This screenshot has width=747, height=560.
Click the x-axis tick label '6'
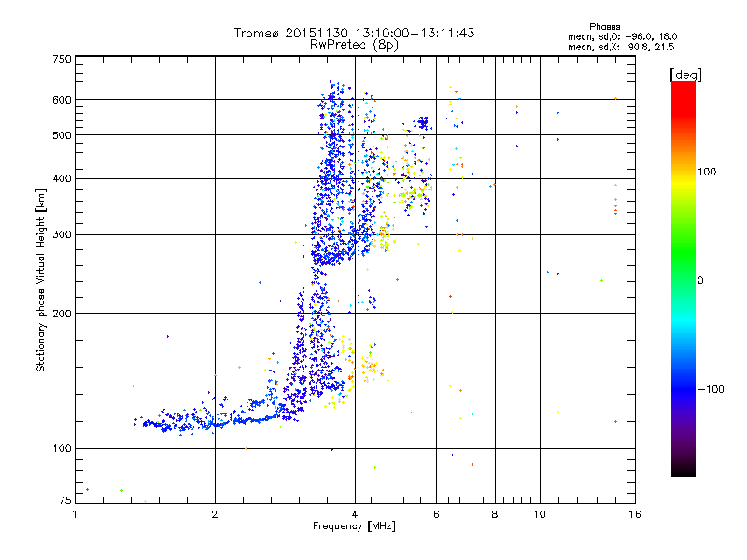[x=436, y=514]
